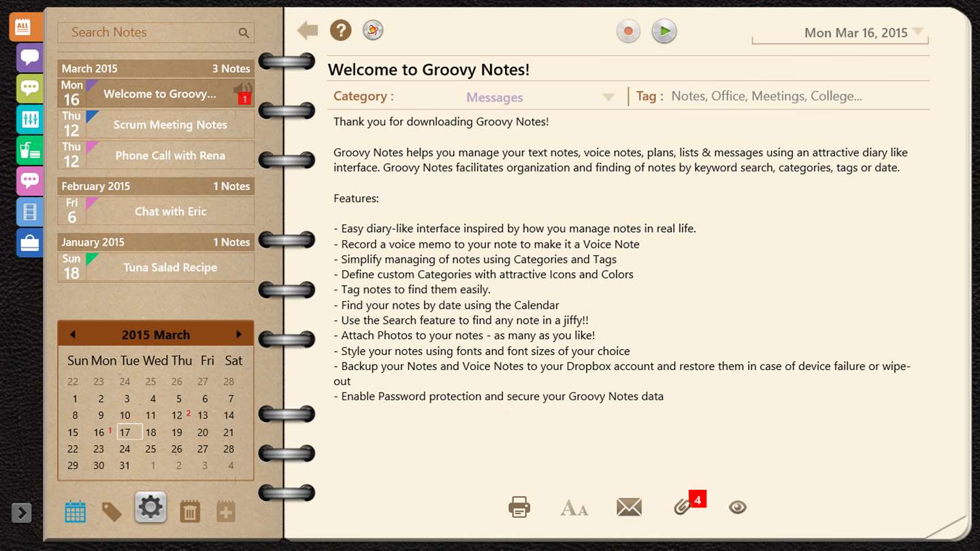Open the Mon Mar 16, 2015 date dropdown
This screenshot has width=980, height=551.
pos(840,33)
